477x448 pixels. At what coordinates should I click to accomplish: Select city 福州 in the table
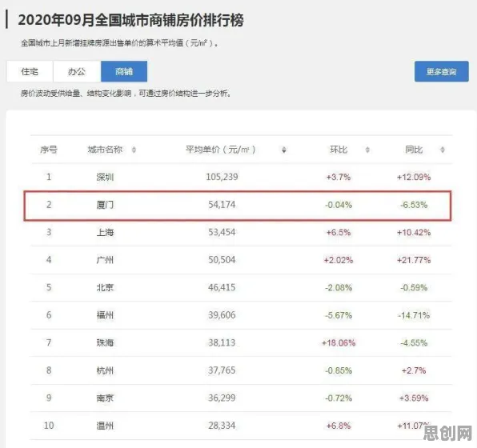pyautogui.click(x=105, y=315)
